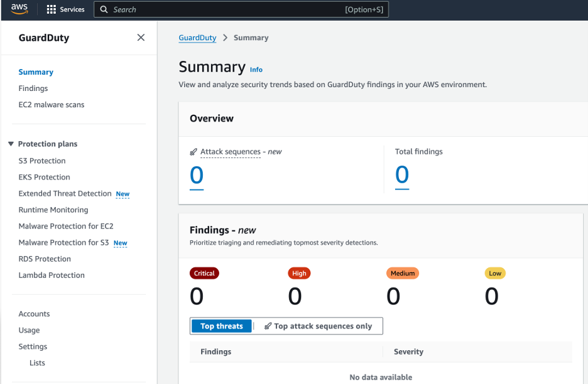The width and height of the screenshot is (588, 384).
Task: Click the Attack sequences dotted label
Action: point(231,152)
